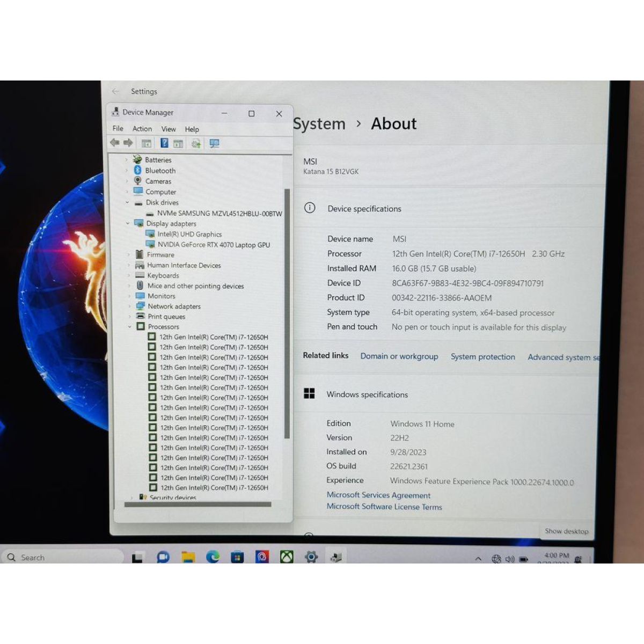This screenshot has height=644, width=644.
Task: Click the Update driver software toolbar icon
Action: (196, 143)
